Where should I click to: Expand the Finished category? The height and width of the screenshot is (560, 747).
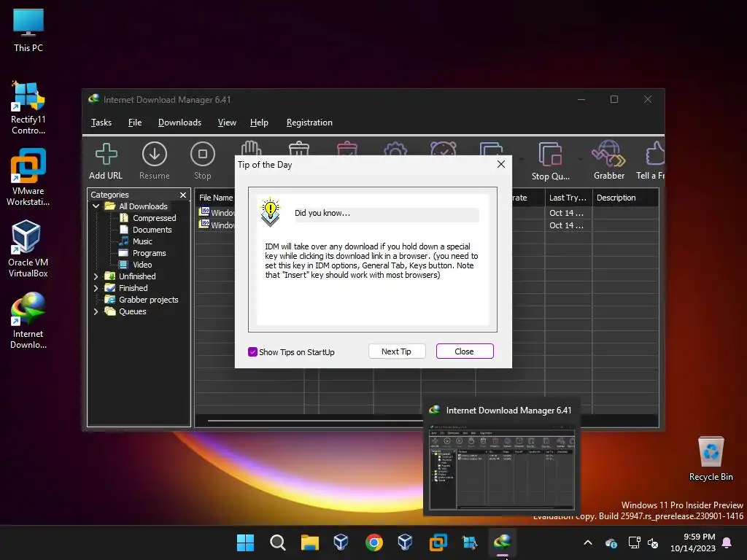[96, 288]
